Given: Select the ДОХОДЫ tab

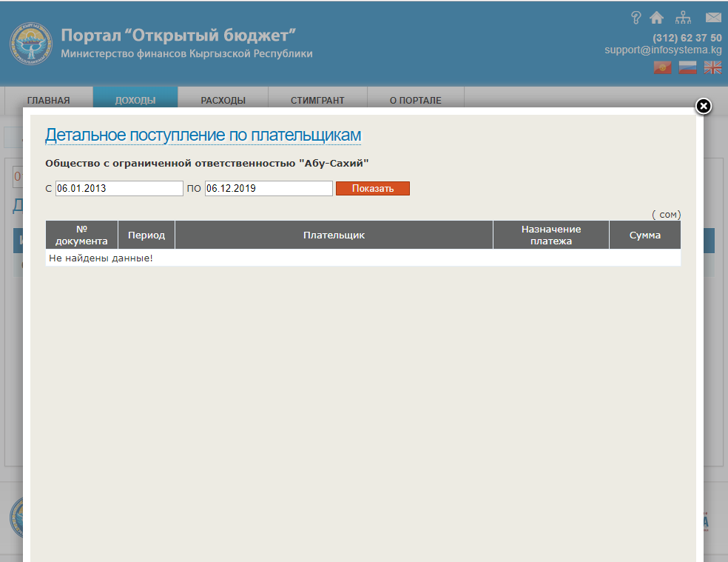Looking at the screenshot, I should (135, 101).
